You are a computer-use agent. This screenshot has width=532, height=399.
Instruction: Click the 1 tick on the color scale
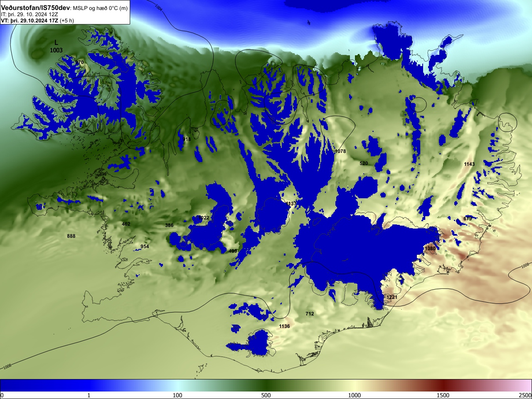(x=89, y=395)
